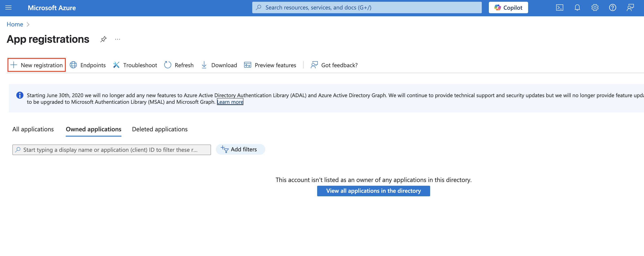Image resolution: width=644 pixels, height=256 pixels.
Task: Follow the Learn more link
Action: (x=230, y=102)
